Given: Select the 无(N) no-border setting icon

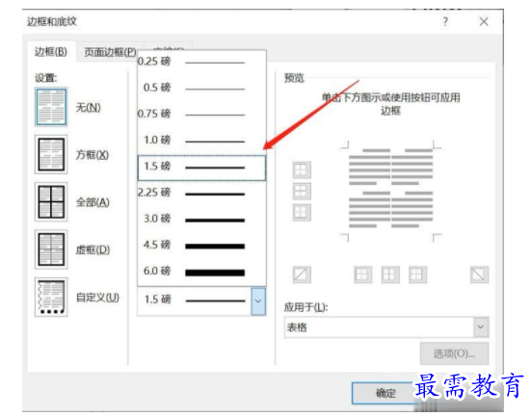Looking at the screenshot, I should (51, 107).
